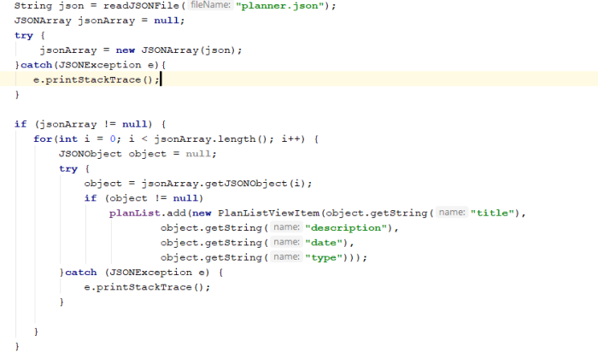
Task: Click the i++ increment expression
Action: click(290, 139)
